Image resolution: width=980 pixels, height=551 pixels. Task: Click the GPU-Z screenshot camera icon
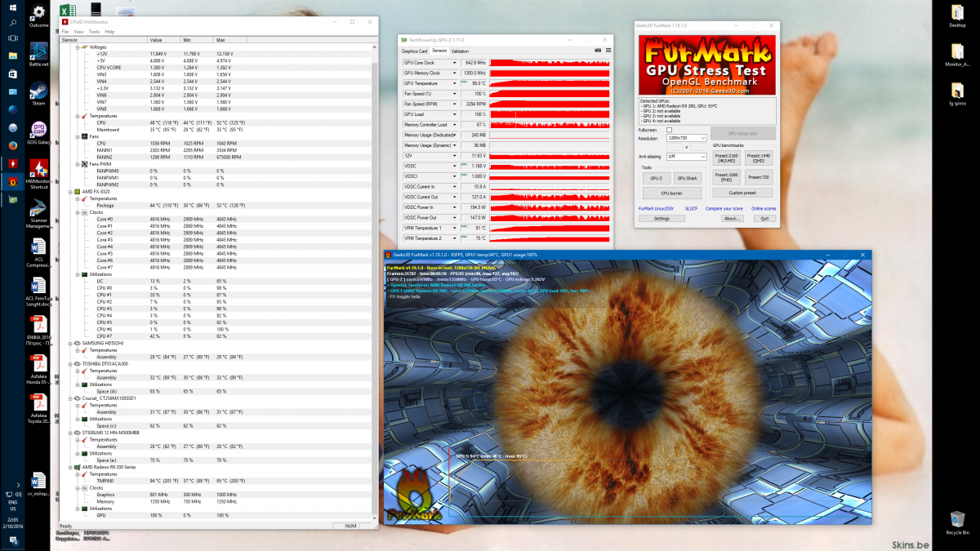tap(598, 51)
